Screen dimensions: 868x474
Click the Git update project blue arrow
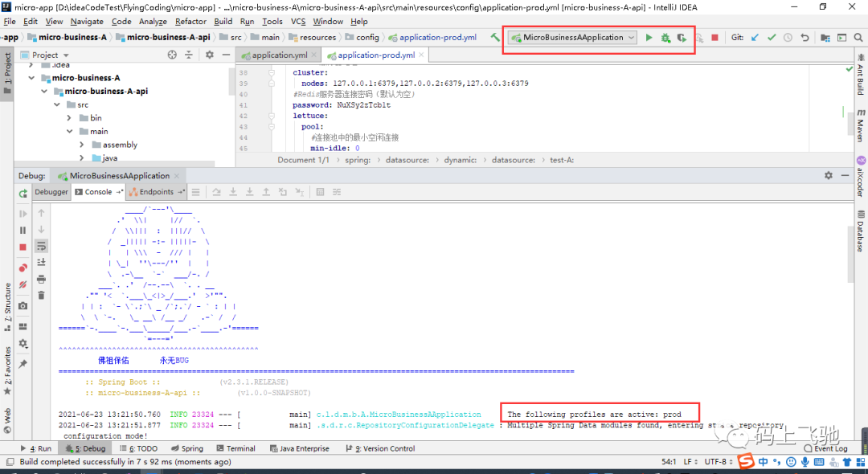(x=755, y=38)
